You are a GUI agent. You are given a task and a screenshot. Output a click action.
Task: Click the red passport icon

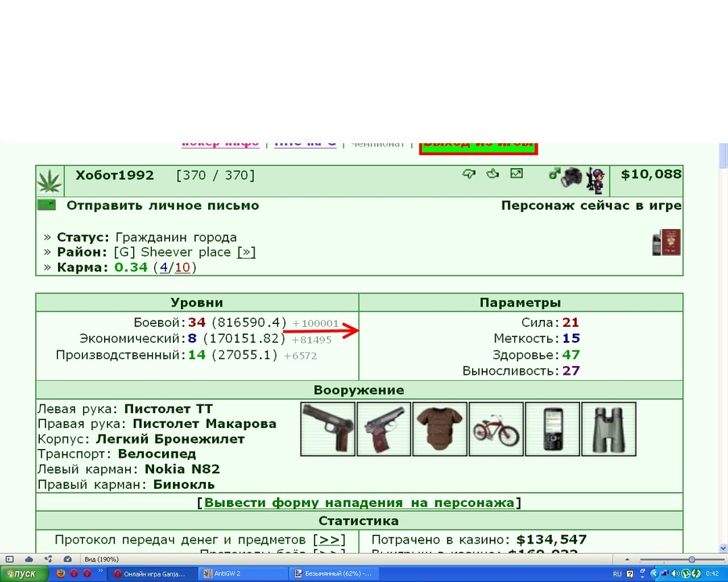671,242
